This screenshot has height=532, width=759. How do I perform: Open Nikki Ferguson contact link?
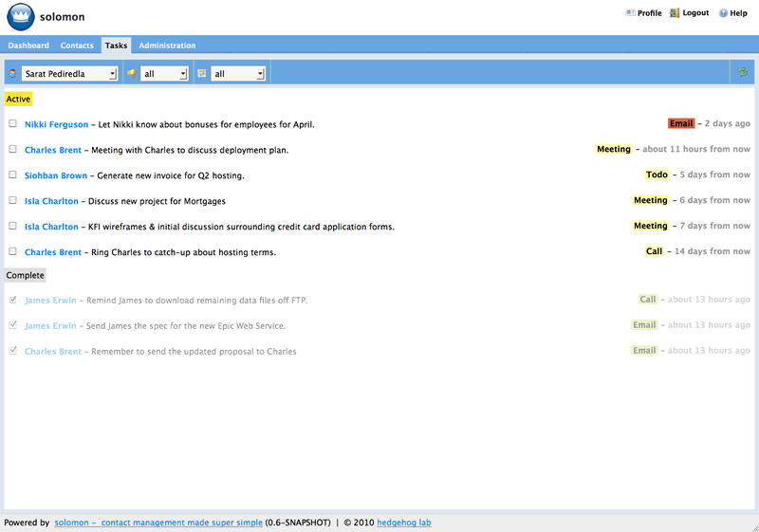pyautogui.click(x=57, y=124)
